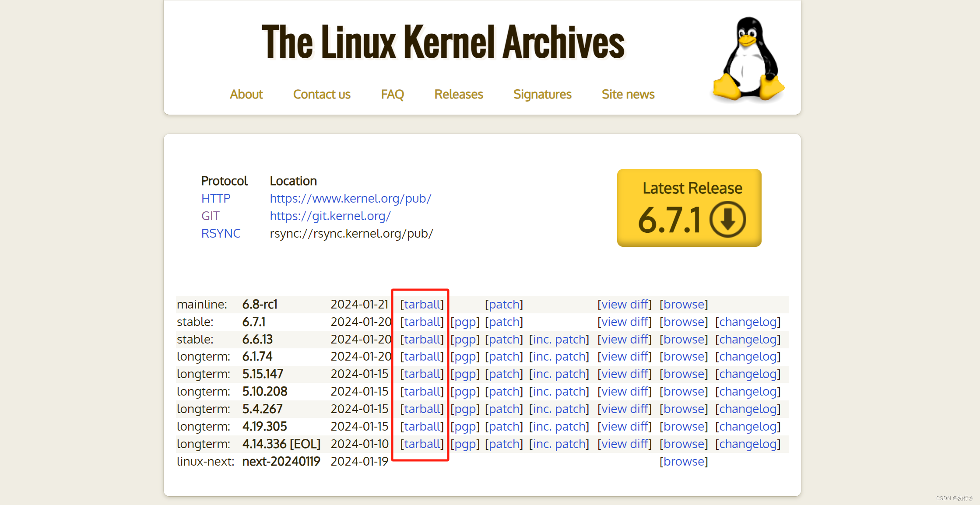
Task: Open Site news from navigation
Action: tap(628, 95)
